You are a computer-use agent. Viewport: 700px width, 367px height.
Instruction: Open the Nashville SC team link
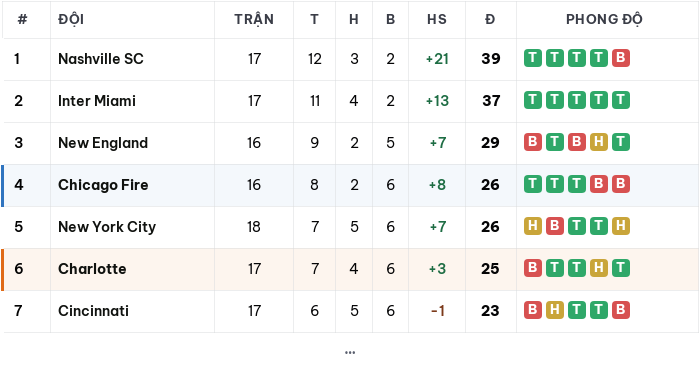[101, 58]
